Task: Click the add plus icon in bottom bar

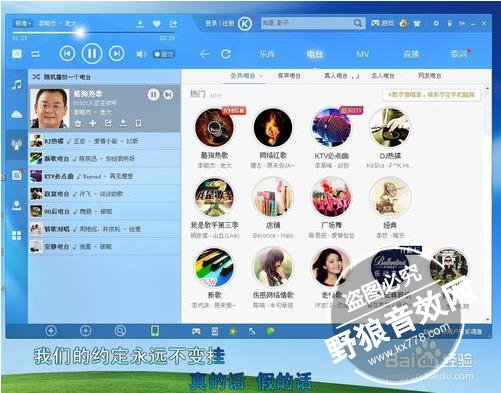Action: (51, 331)
